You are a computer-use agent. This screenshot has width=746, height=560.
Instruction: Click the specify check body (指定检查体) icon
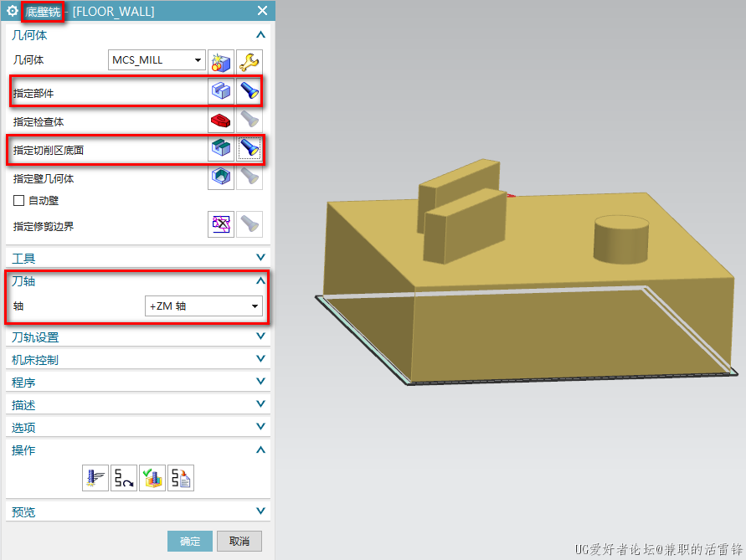(x=221, y=121)
